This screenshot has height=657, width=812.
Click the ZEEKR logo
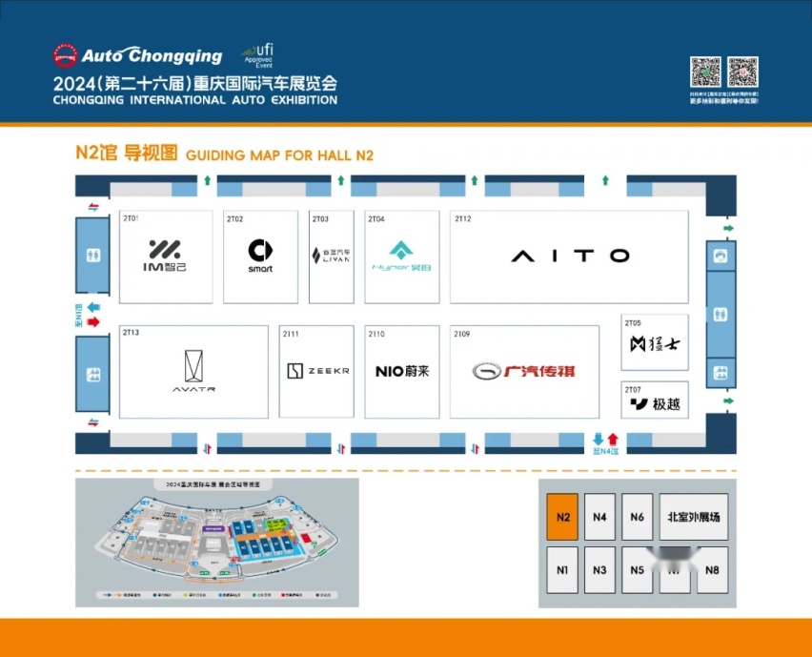tap(318, 371)
